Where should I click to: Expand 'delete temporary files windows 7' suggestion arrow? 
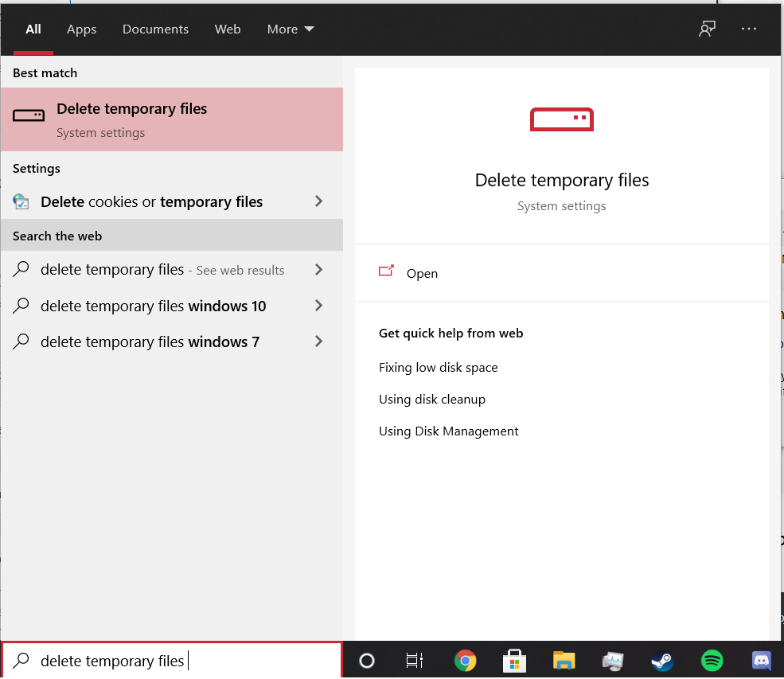coord(318,341)
